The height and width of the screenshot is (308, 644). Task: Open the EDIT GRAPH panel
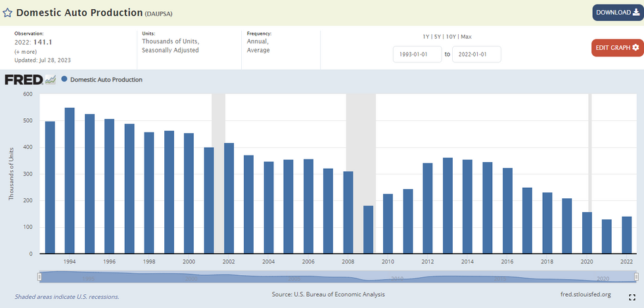click(617, 48)
